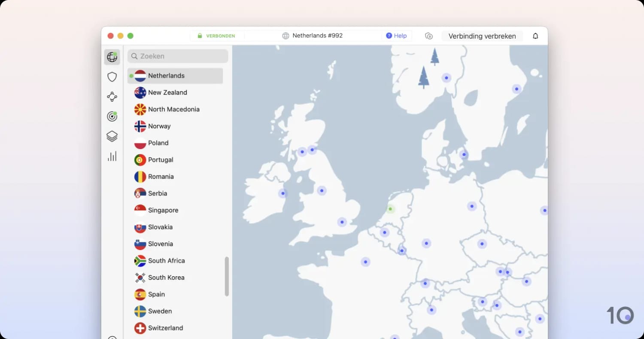Open Dark Web Monitor bullseye icon
The width and height of the screenshot is (644, 339).
point(112,116)
